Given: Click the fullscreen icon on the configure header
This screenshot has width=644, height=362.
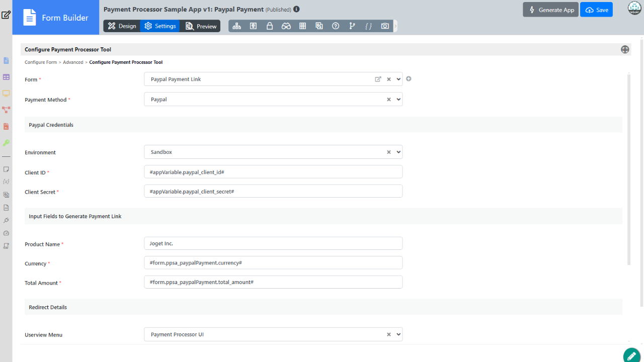Looking at the screenshot, I should [x=625, y=49].
